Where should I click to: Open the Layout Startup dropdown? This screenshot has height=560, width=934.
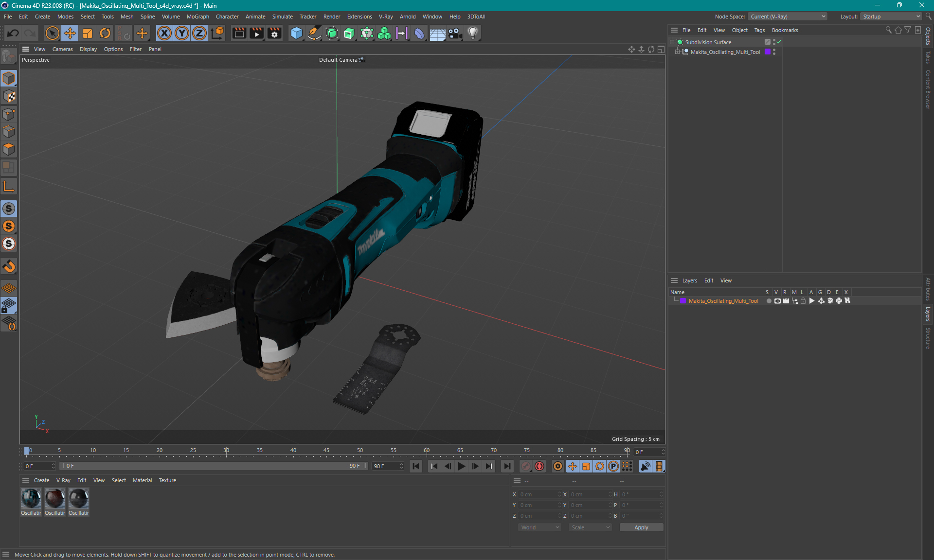coord(891,17)
